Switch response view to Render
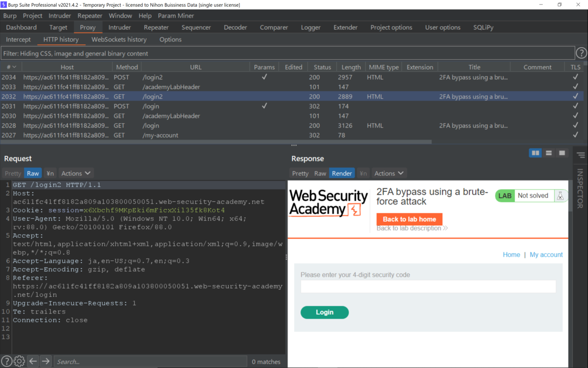 pyautogui.click(x=342, y=173)
